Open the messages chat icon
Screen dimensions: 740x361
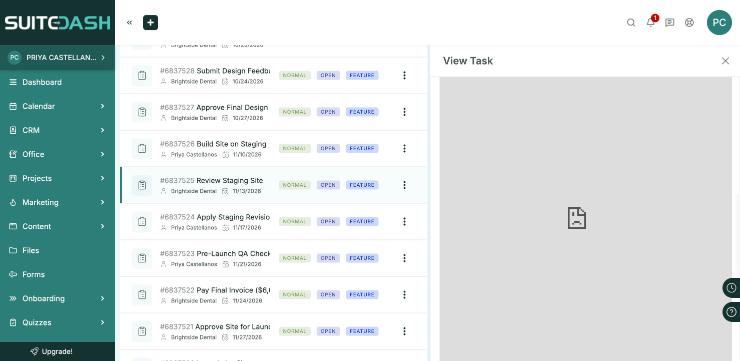pyautogui.click(x=670, y=22)
